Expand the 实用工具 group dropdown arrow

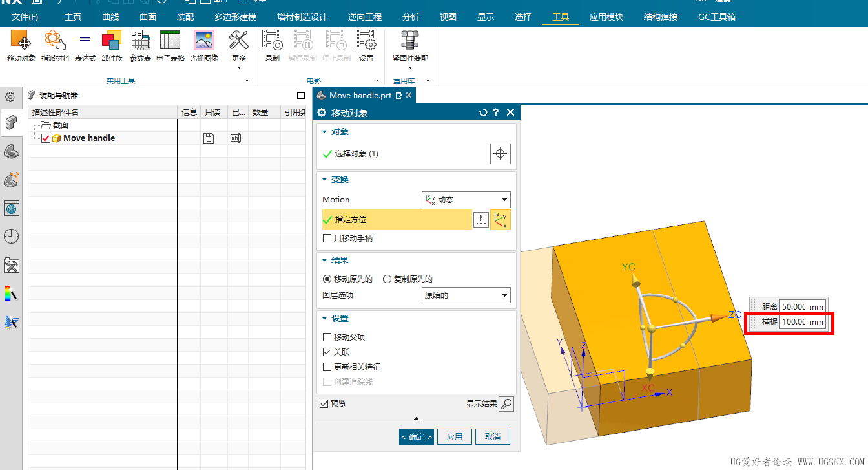(247, 81)
